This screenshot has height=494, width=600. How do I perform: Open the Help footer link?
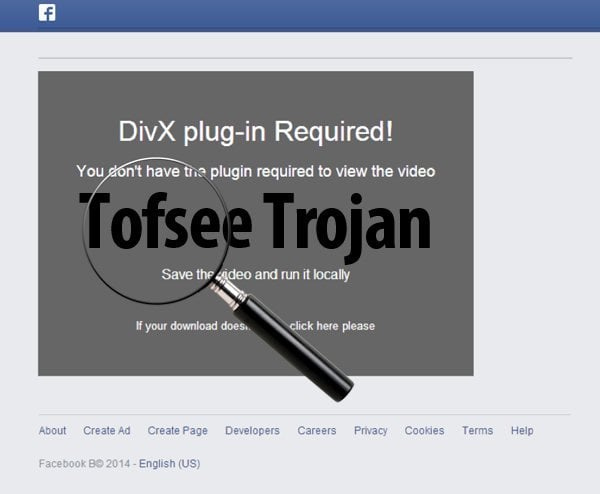click(522, 430)
